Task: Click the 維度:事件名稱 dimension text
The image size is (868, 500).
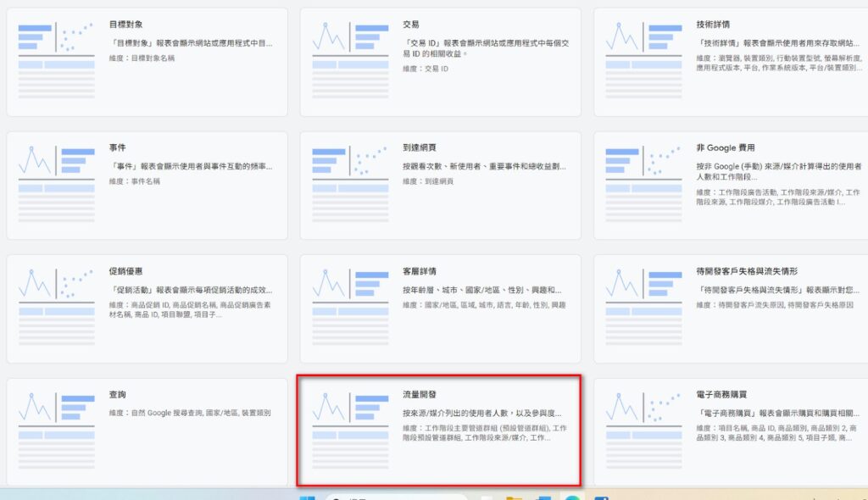Action: click(x=135, y=181)
